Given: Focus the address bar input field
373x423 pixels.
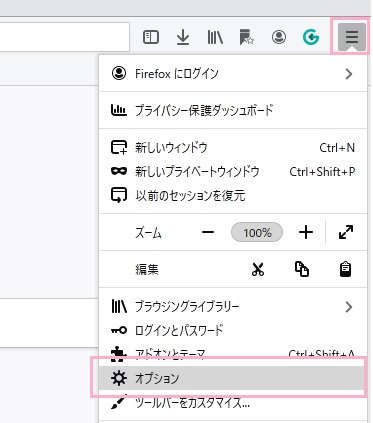Looking at the screenshot, I should coord(64,37).
